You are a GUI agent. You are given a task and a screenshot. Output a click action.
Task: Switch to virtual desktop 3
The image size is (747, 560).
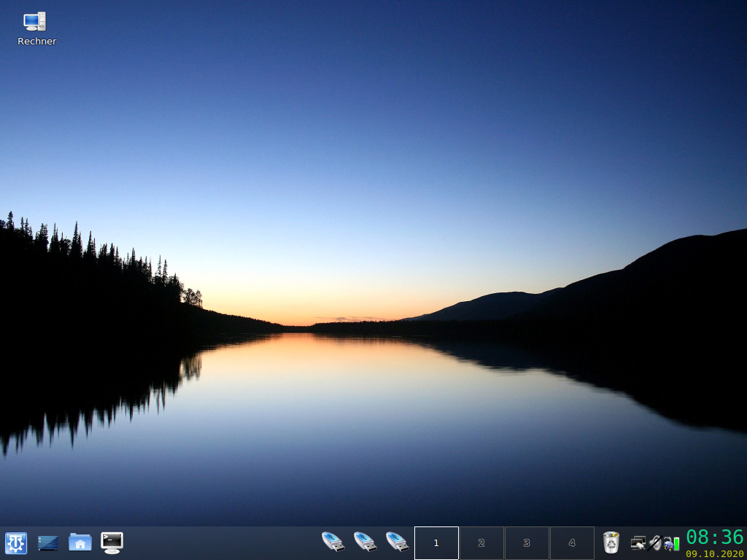coord(527,542)
